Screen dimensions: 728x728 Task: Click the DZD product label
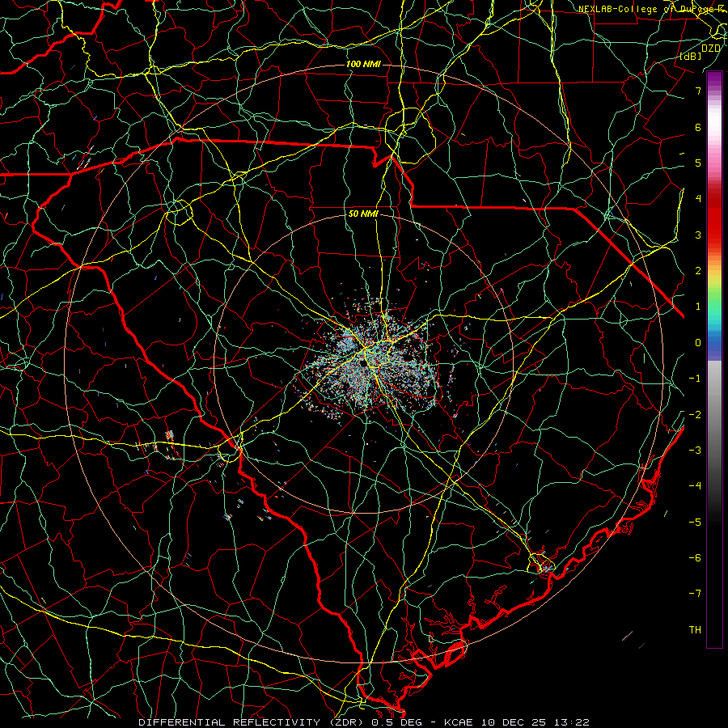pos(710,49)
